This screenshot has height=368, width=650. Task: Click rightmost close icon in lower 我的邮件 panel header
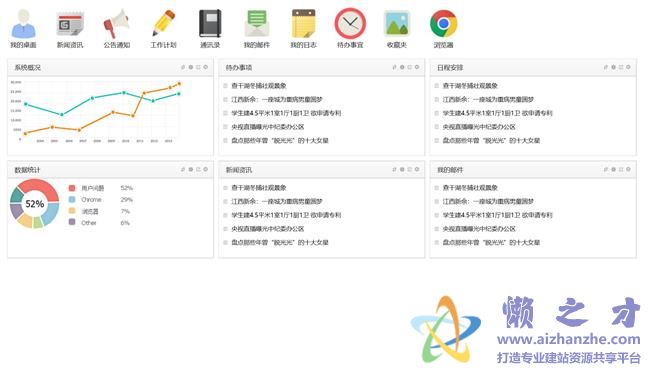coord(628,169)
